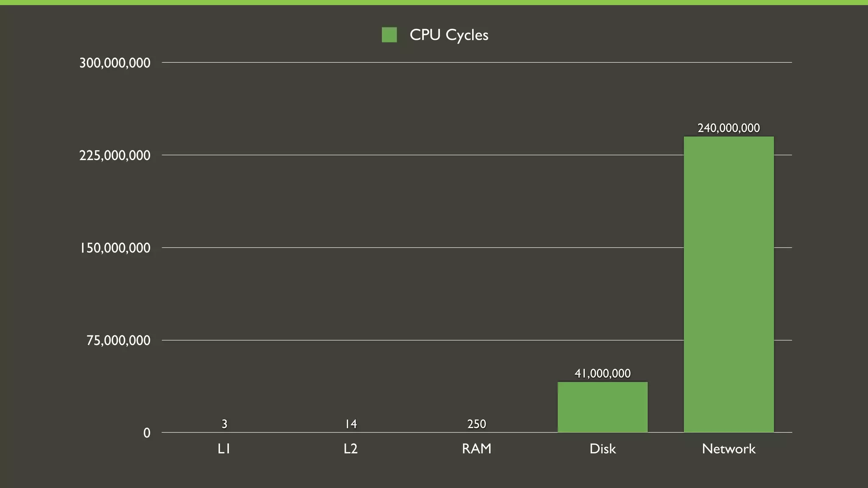Click the green strip atop the slide
The width and height of the screenshot is (868, 488).
click(x=434, y=3)
